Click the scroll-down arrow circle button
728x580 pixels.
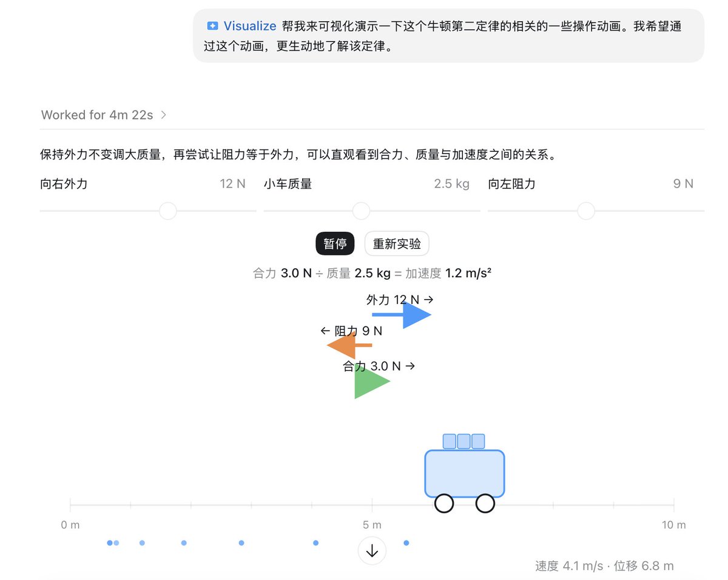[372, 551]
